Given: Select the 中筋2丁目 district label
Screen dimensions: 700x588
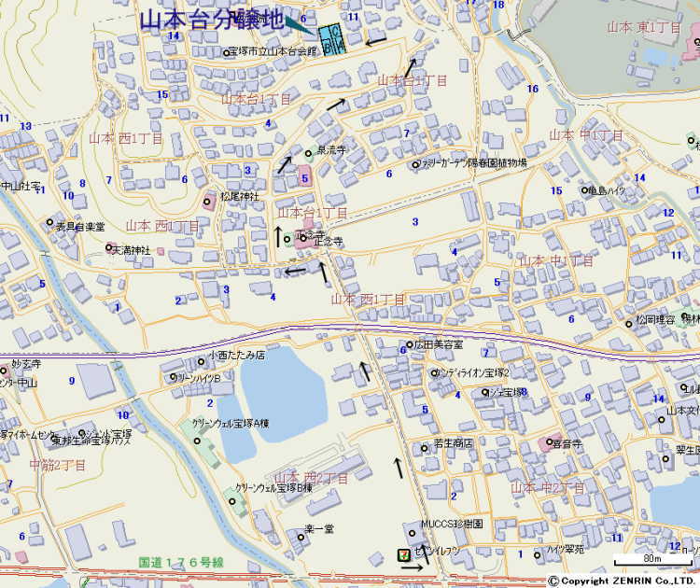Looking at the screenshot, I should 58,464.
